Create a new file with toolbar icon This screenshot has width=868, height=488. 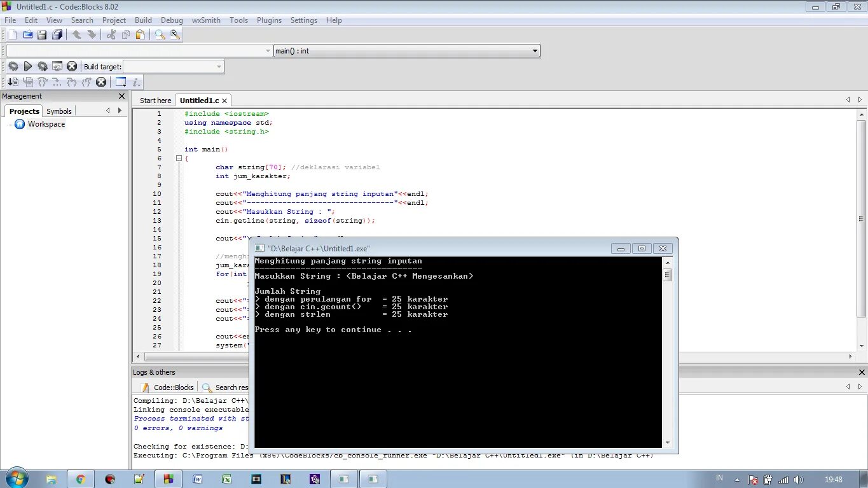pos(12,35)
